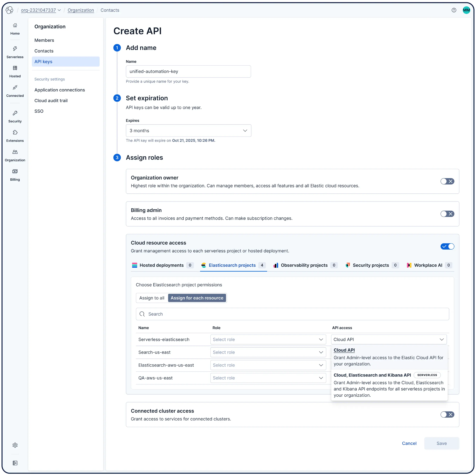Open role dropdown for Search-us-east

pyautogui.click(x=268, y=352)
